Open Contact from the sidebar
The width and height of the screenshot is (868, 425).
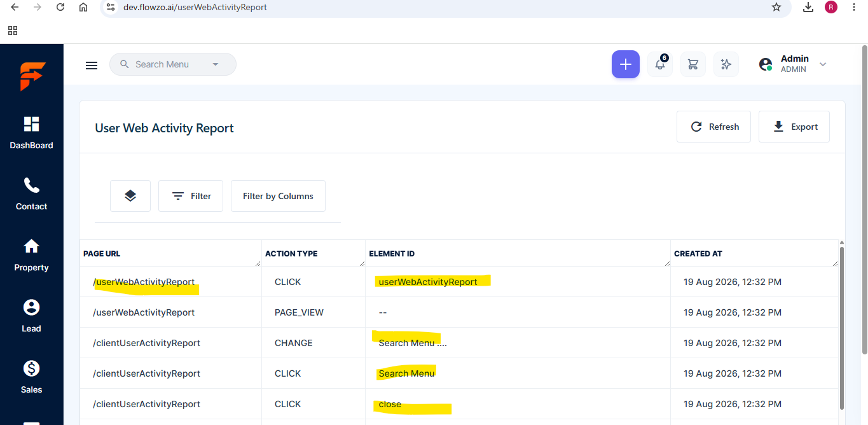pos(31,193)
